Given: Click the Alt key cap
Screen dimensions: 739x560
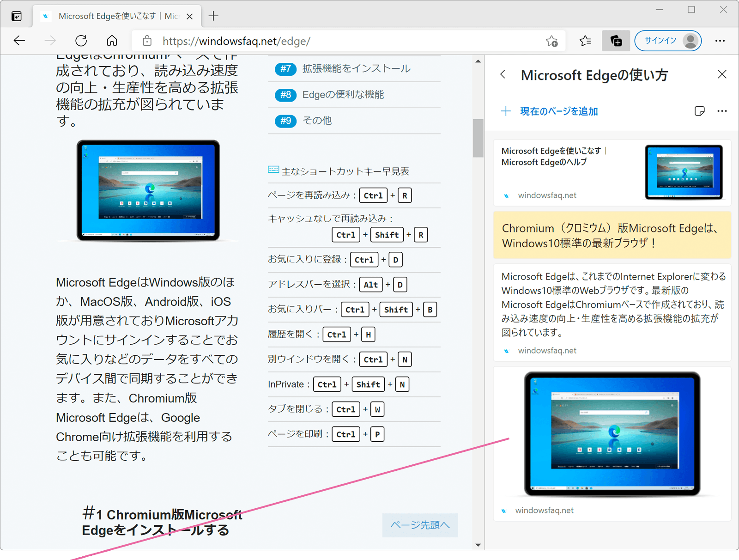Looking at the screenshot, I should 371,285.
